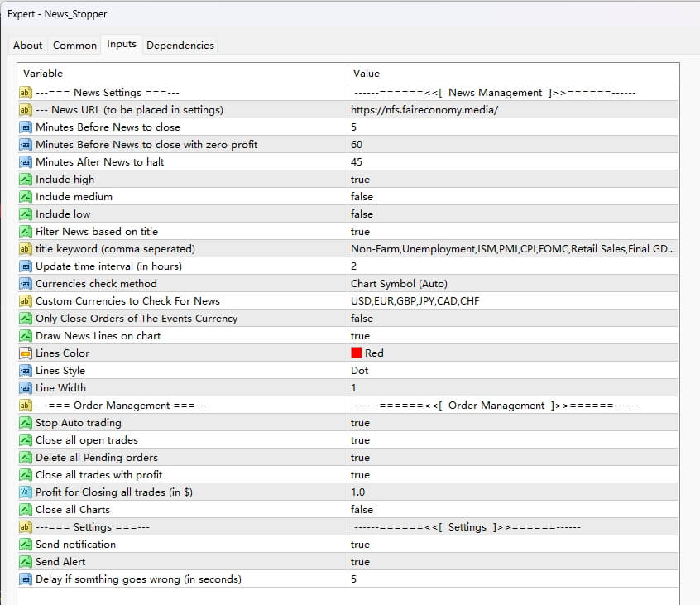Click the Red color swatch
This screenshot has height=605, width=700.
(357, 353)
